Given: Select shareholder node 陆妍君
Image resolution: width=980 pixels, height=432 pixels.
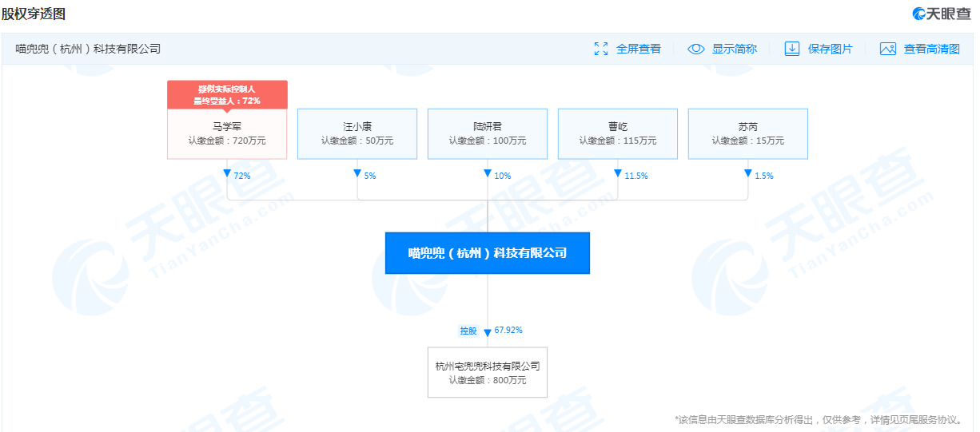Looking at the screenshot, I should [488, 133].
